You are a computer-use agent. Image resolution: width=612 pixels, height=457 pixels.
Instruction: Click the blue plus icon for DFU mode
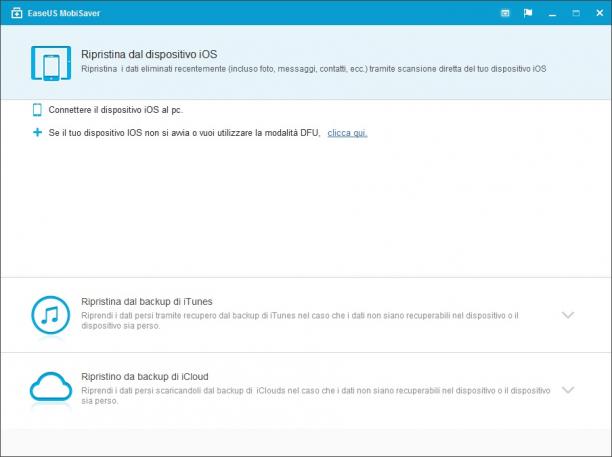coord(37,133)
